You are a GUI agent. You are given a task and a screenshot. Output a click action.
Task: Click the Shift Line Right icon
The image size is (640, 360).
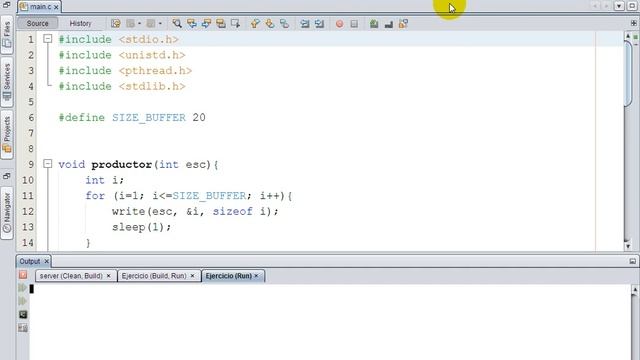point(319,24)
